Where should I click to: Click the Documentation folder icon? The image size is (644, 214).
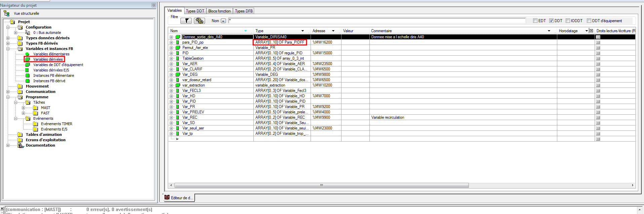point(21,145)
